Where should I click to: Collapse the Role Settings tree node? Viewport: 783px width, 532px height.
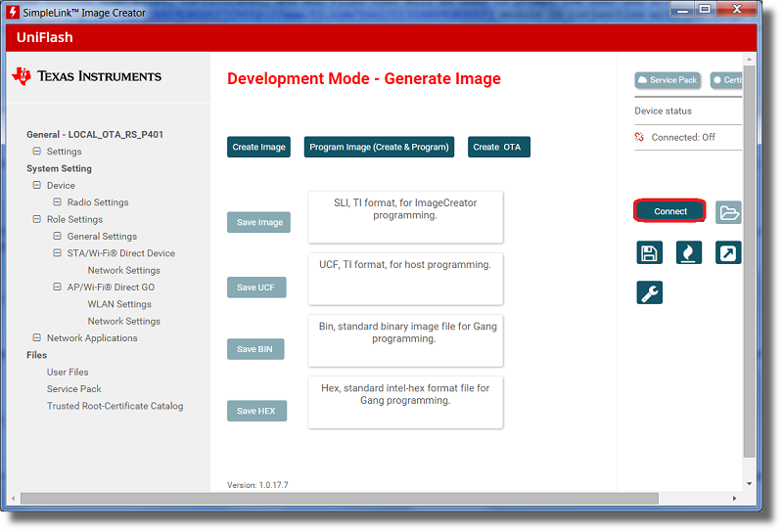(x=37, y=219)
